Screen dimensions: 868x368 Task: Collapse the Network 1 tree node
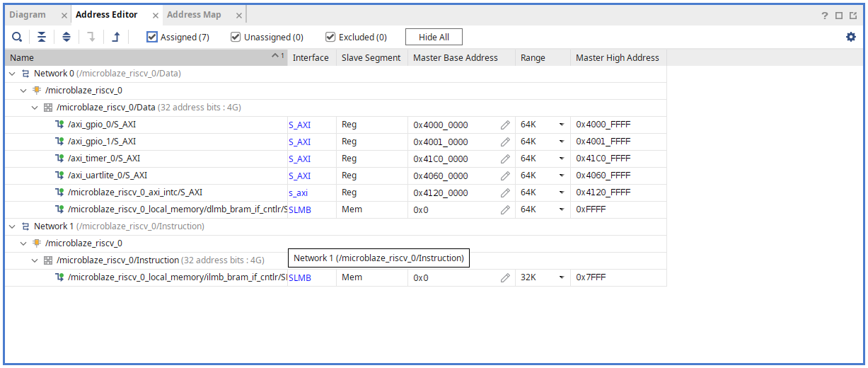(12, 226)
